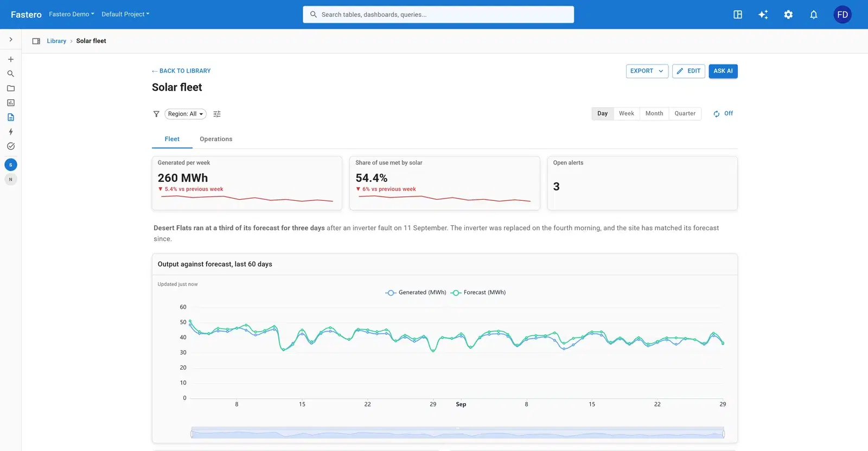The image size is (868, 451).
Task: Select Day time granularity
Action: pos(603,113)
